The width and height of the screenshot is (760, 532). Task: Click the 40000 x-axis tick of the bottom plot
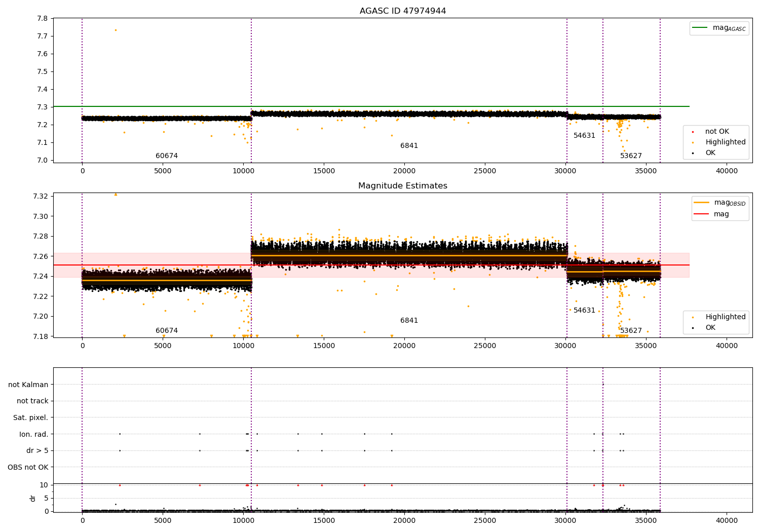coord(727,520)
